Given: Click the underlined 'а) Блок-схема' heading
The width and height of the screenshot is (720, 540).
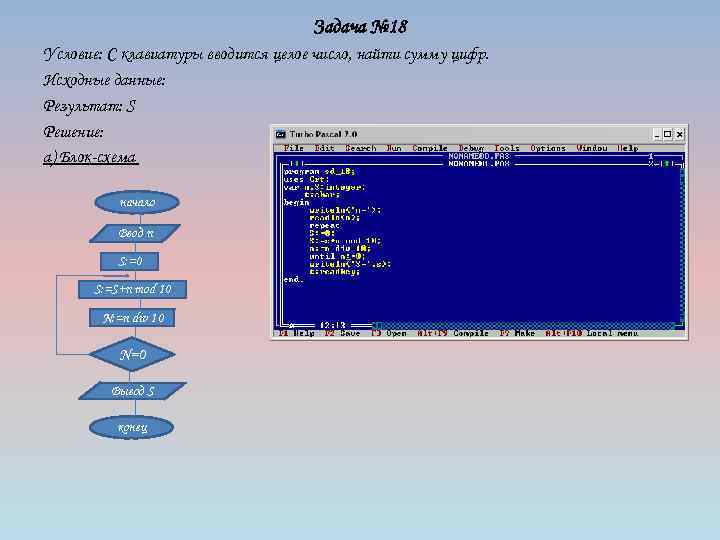Looking at the screenshot, I should click(90, 158).
